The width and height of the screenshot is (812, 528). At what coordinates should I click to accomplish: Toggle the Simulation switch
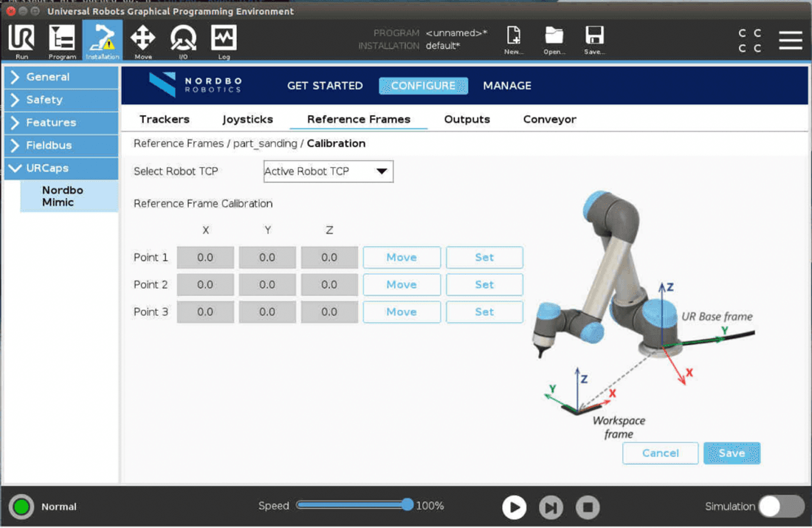[x=780, y=507]
